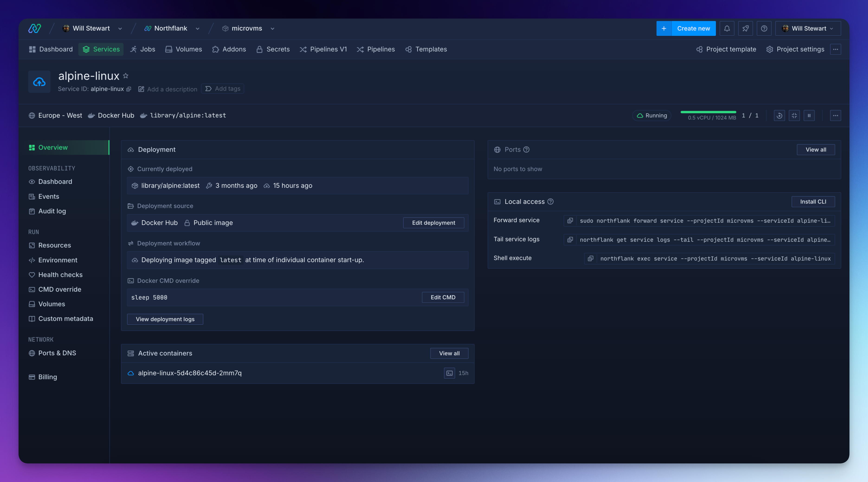This screenshot has width=868, height=482.
Task: Star alpine-linux as favorite
Action: coord(126,76)
